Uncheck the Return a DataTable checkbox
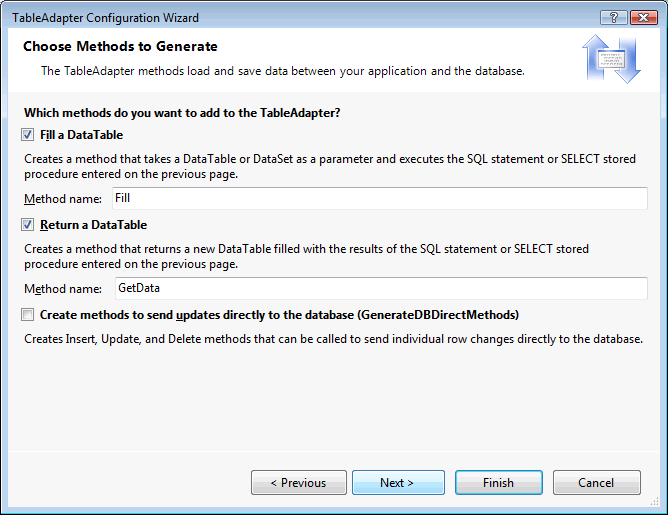Screen dimensions: 668x515 27,224
